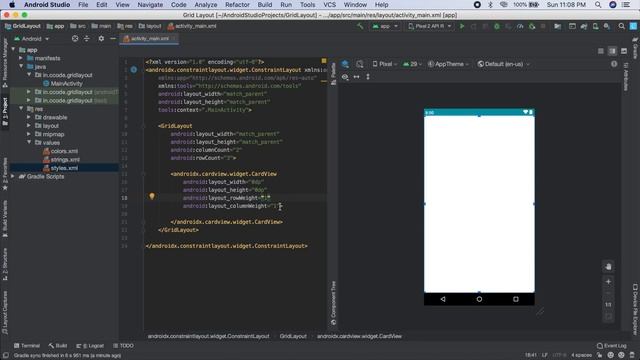Image resolution: width=640 pixels, height=360 pixels.
Task: Click the yellow lightbulb intention icon
Action: click(x=152, y=196)
